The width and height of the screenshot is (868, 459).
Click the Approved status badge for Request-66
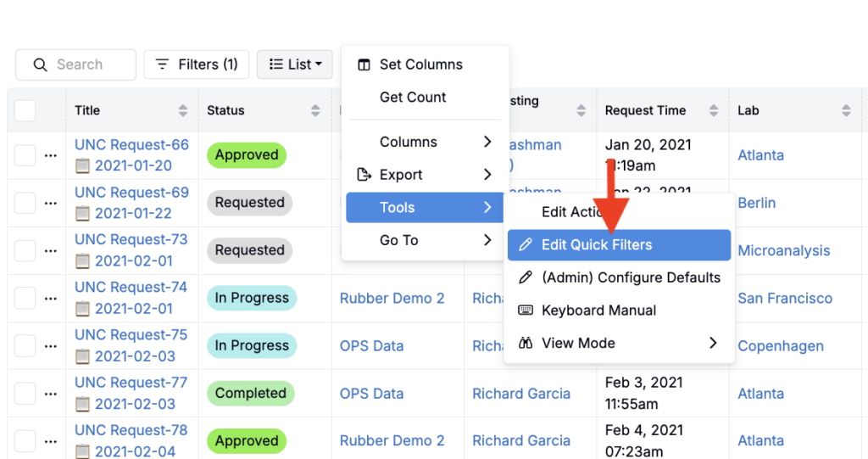(x=247, y=155)
